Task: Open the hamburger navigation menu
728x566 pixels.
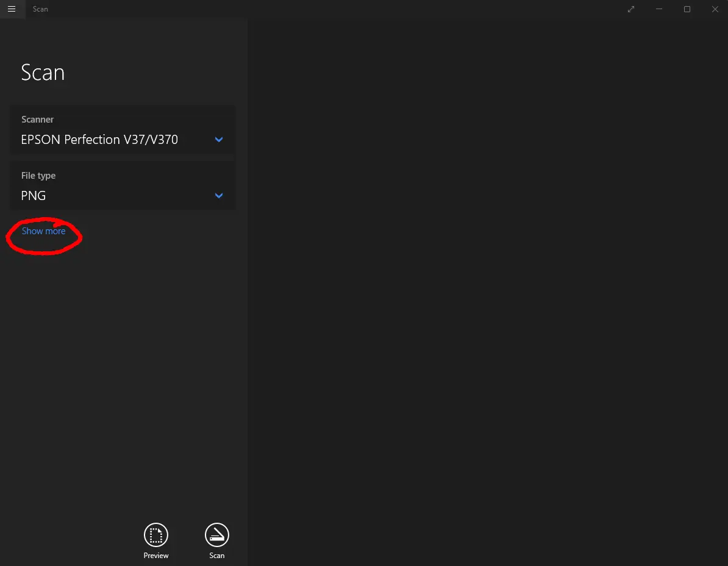Action: (12, 9)
